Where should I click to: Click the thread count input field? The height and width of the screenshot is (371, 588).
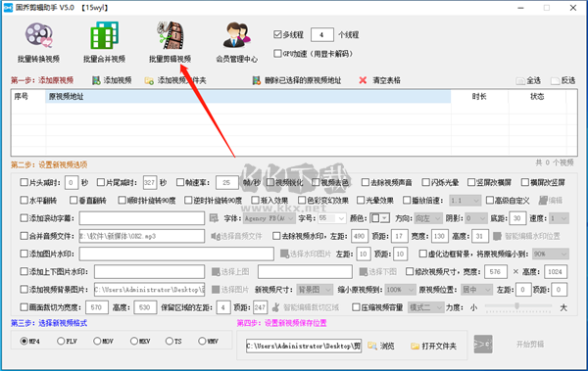pos(322,35)
